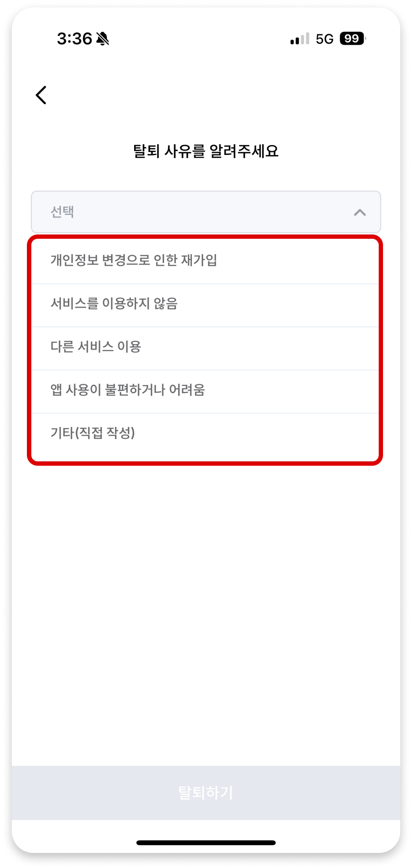Go back using the left arrow icon

(41, 95)
